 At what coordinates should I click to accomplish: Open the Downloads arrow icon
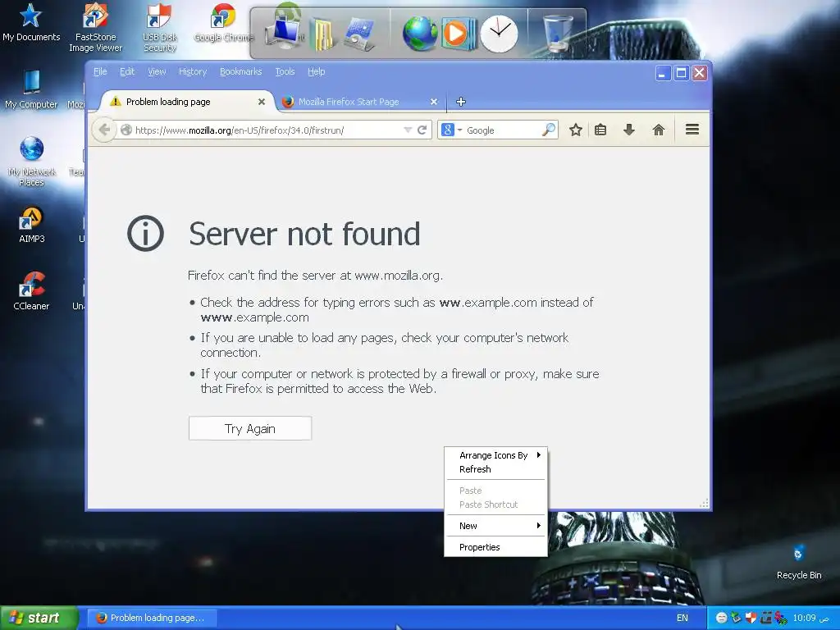(629, 130)
